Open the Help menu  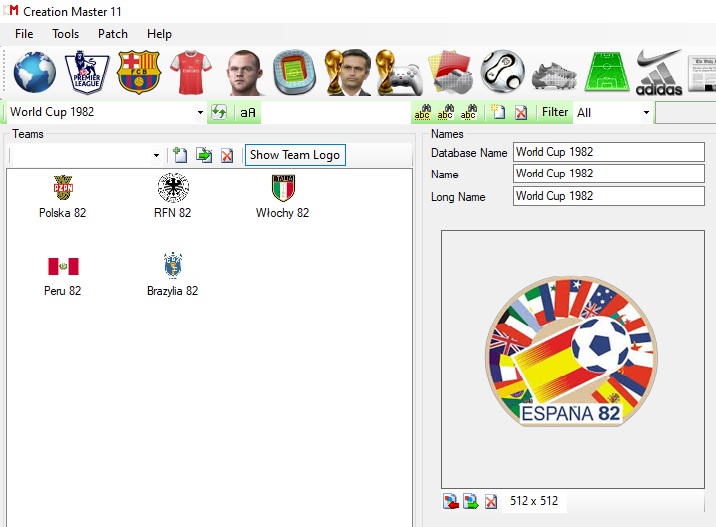(x=159, y=34)
